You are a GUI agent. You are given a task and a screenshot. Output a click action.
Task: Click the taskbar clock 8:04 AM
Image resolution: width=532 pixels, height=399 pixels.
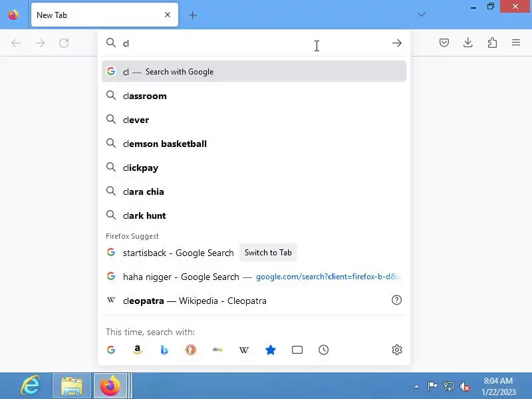498,381
